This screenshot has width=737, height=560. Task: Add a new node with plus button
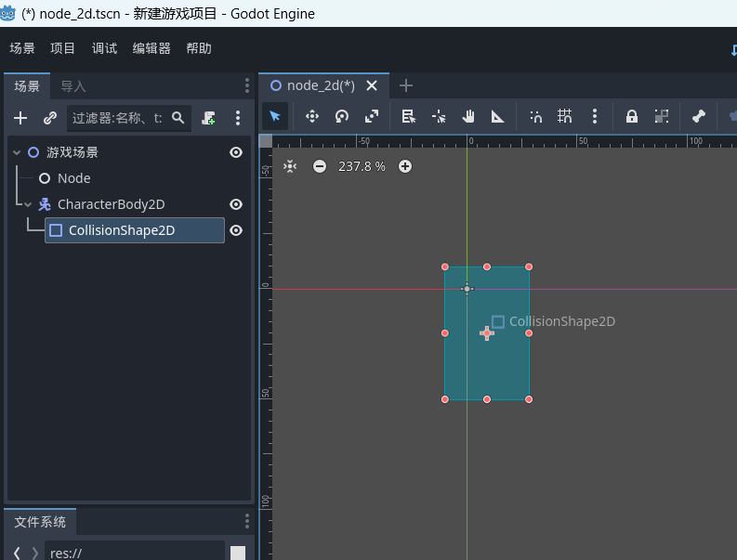(20, 118)
